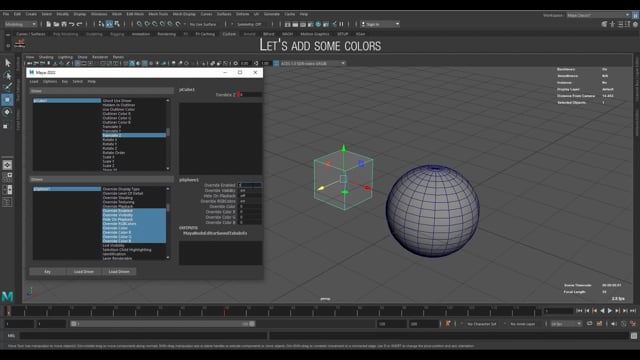Select Override Enabled in driven attributes

[134, 211]
